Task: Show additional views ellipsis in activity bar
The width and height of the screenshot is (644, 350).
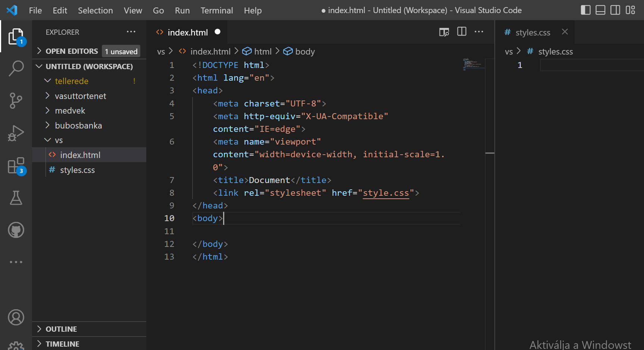Action: [x=16, y=262]
